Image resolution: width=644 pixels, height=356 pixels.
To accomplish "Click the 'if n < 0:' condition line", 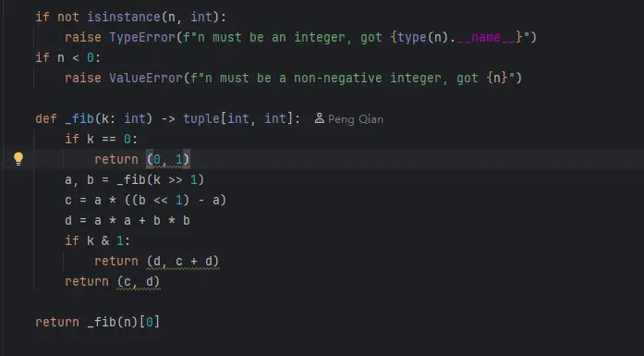I will coord(67,57).
